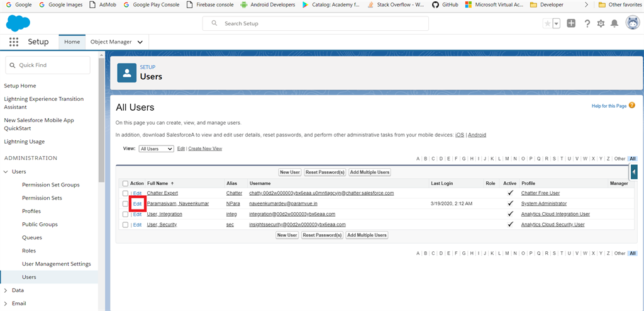Open Queues in the sidebar
644x311 pixels.
(x=32, y=237)
